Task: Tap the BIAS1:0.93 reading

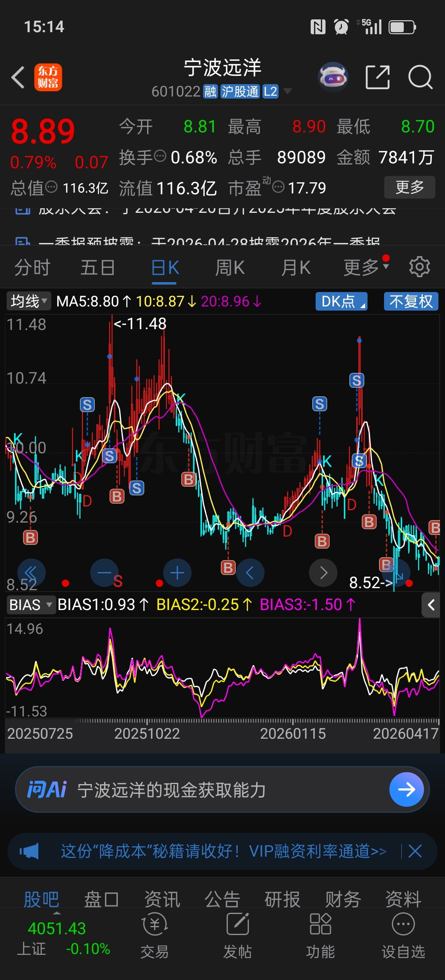Action: [103, 605]
